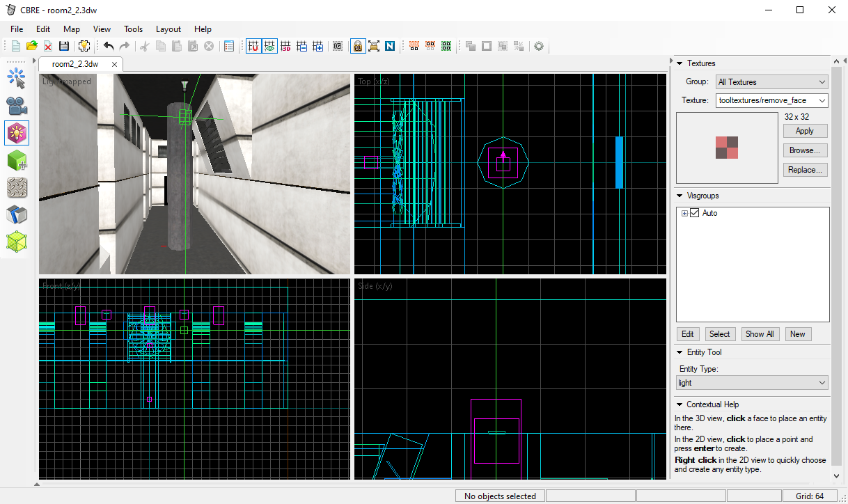Screen dimensions: 848x504
Task: Toggle texture lock toolbar button
Action: 357,46
